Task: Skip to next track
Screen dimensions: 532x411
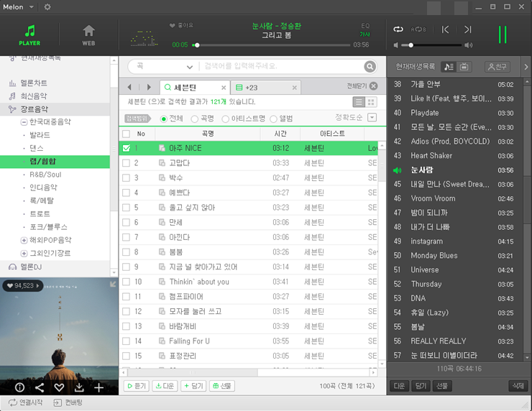Action: tap(467, 29)
